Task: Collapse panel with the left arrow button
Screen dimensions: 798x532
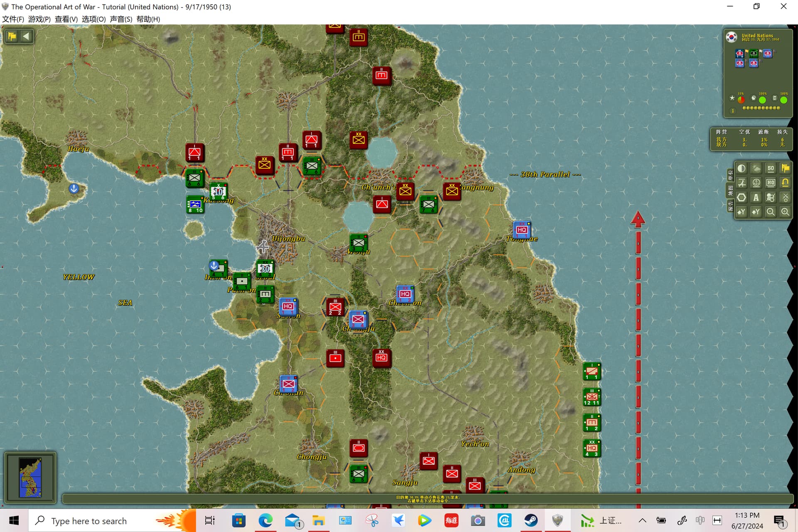Action: point(26,36)
